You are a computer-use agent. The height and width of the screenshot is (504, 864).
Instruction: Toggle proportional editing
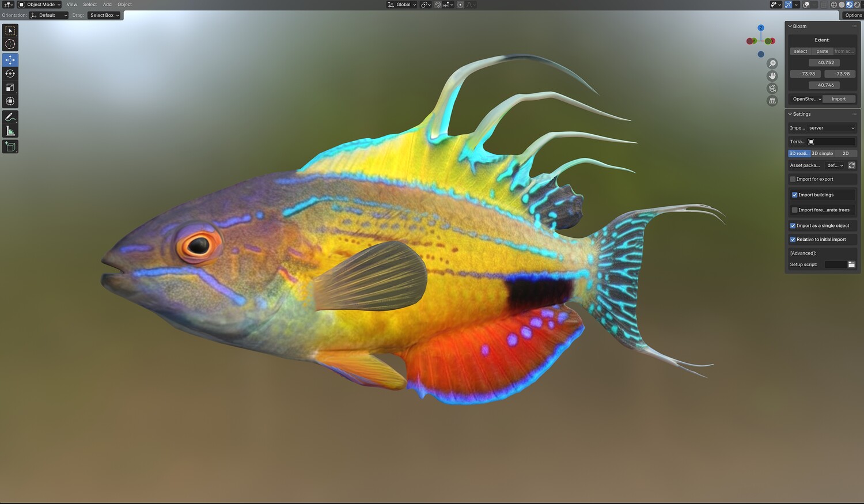coord(460,5)
